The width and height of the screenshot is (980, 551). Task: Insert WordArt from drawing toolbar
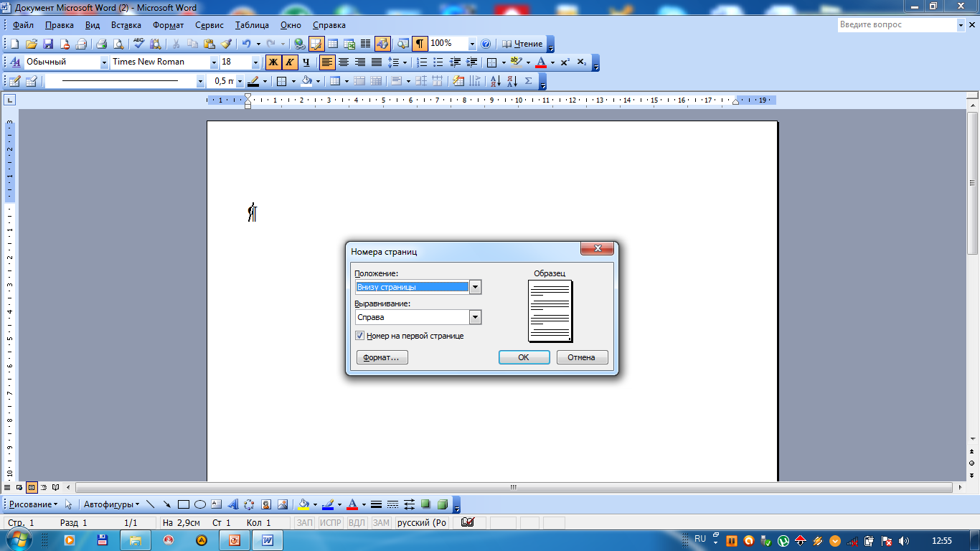(233, 504)
